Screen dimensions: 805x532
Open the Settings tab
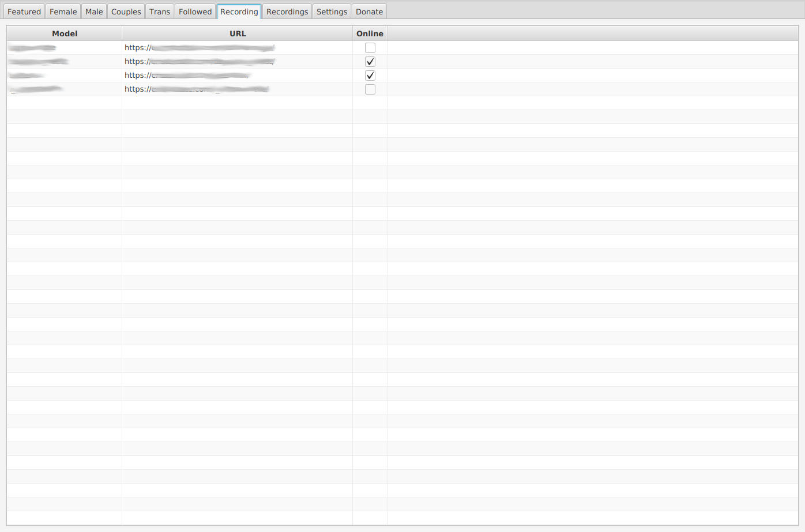332,12
